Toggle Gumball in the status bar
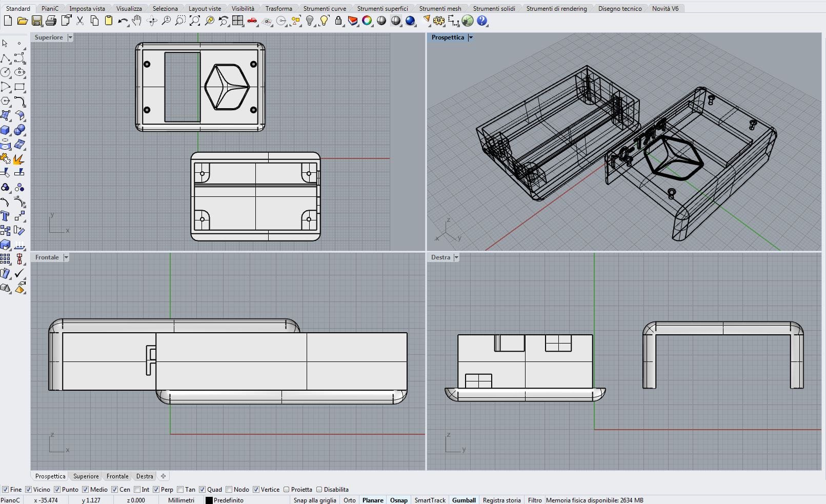This screenshot has width=826, height=504. click(464, 500)
